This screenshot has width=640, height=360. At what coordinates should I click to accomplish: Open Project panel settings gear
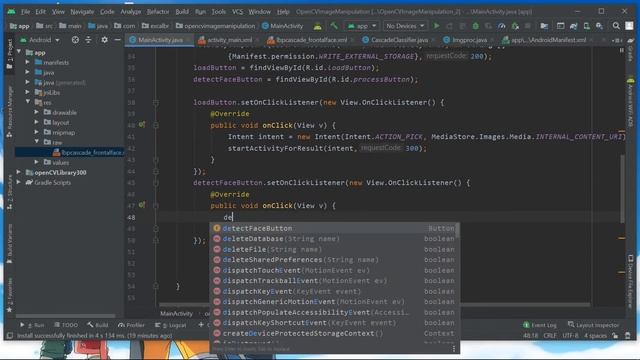coord(104,40)
